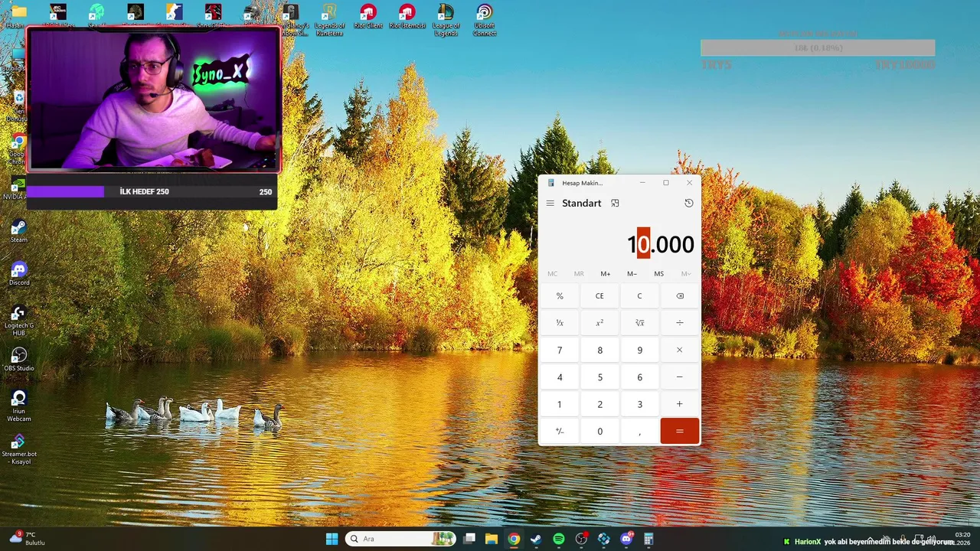Screen dimensions: 980x551
Task: Click digit 3 on Calculator keypad
Action: tap(639, 404)
